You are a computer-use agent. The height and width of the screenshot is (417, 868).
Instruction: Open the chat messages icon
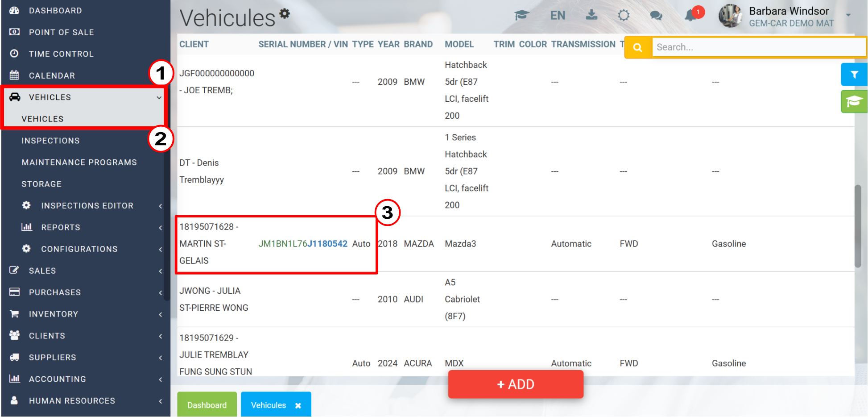click(656, 16)
